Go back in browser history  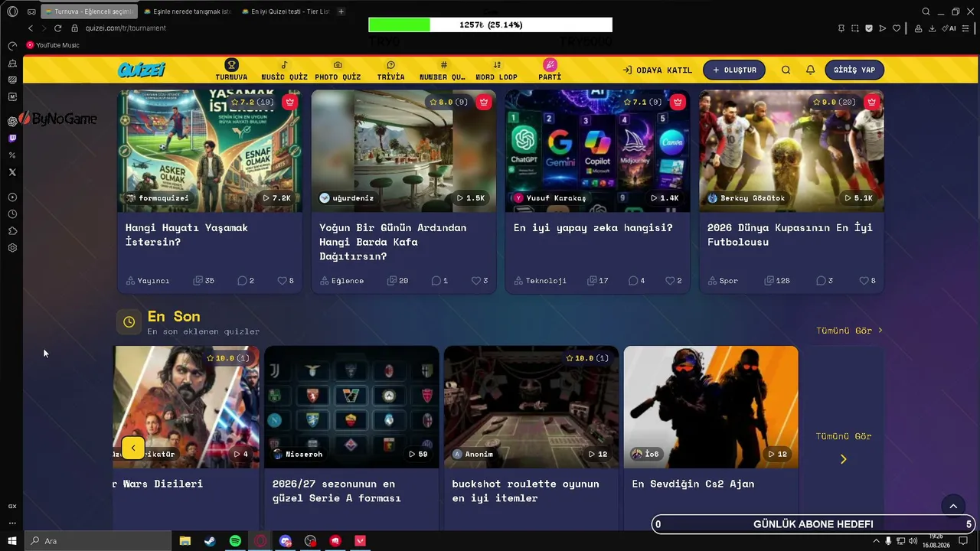31,28
